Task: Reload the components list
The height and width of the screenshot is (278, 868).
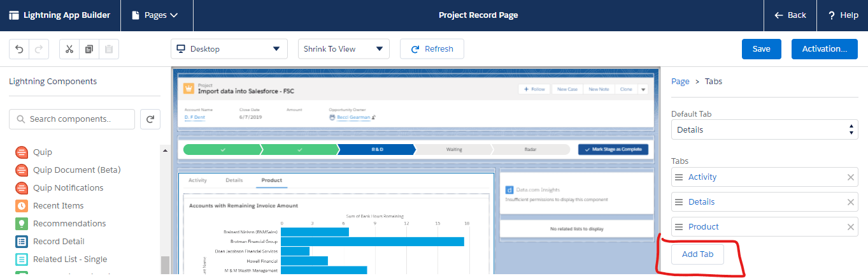Action: (150, 119)
